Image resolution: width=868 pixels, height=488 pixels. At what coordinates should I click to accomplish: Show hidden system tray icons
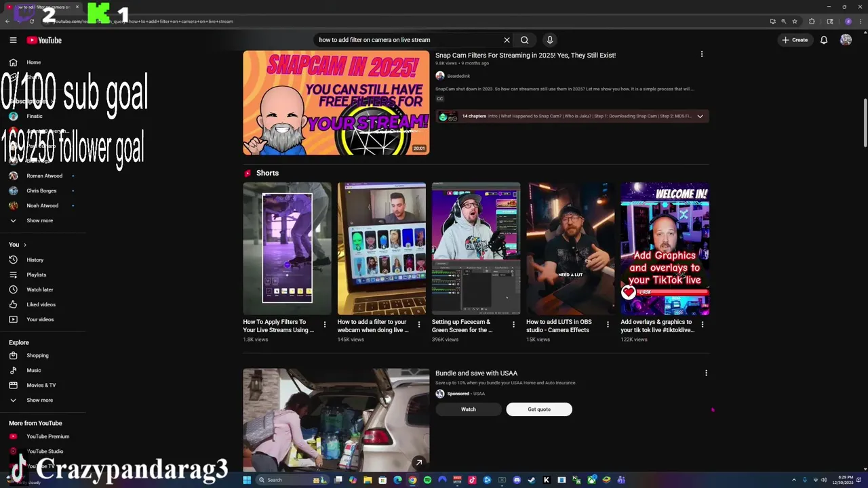pyautogui.click(x=794, y=480)
